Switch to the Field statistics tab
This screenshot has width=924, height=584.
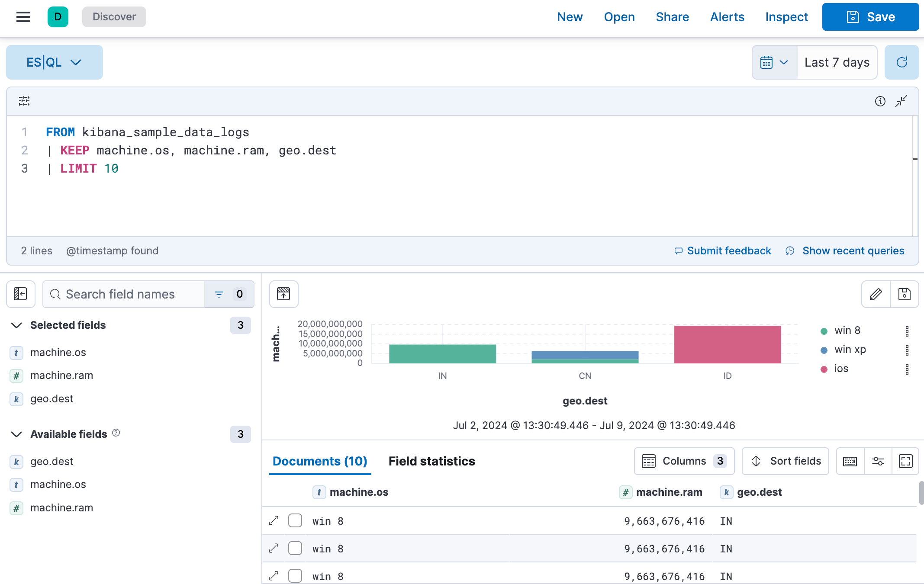[431, 461]
